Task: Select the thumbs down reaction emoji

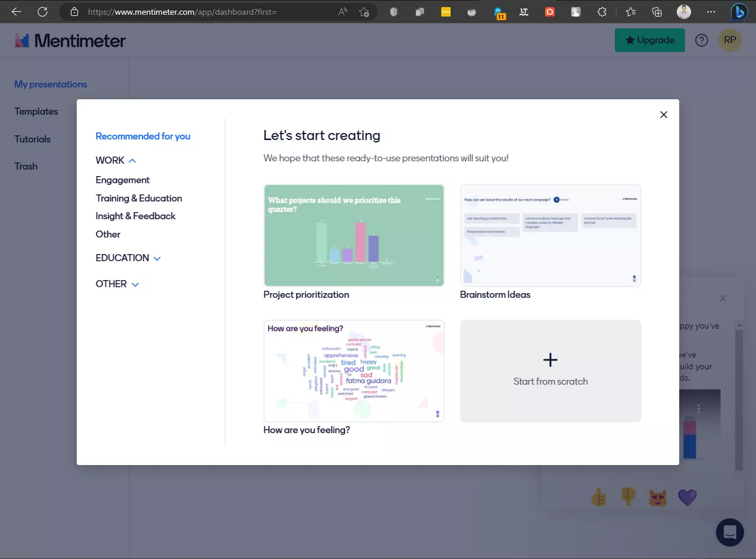Action: coord(628,497)
